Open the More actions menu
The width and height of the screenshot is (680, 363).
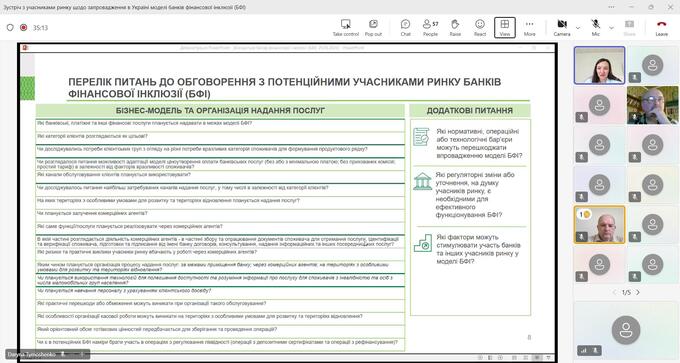click(530, 28)
